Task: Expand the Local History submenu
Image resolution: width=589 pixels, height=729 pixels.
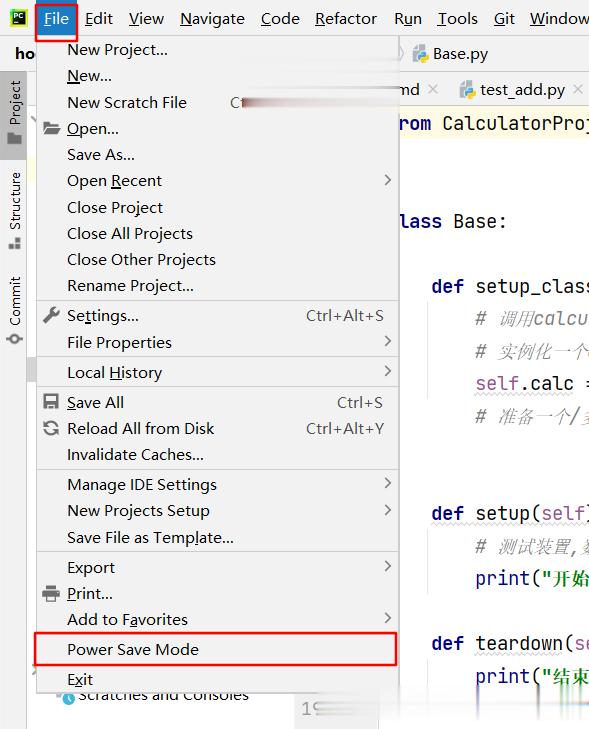Action: click(x=388, y=371)
